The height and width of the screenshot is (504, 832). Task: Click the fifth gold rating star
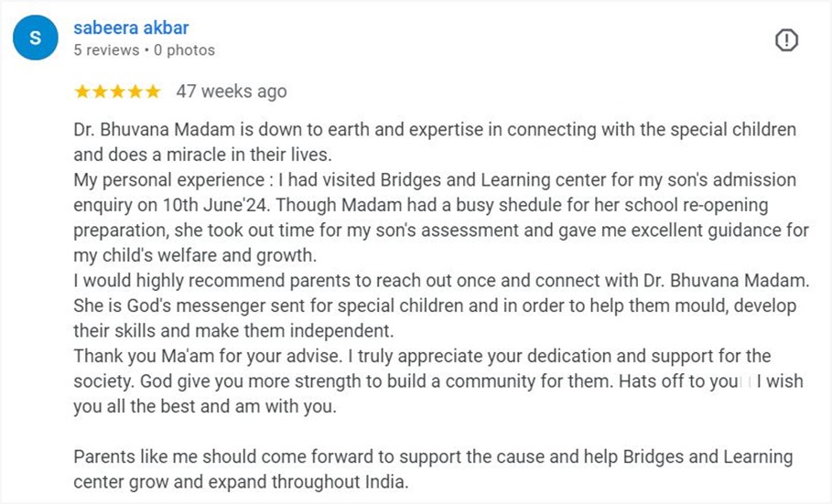click(x=153, y=91)
